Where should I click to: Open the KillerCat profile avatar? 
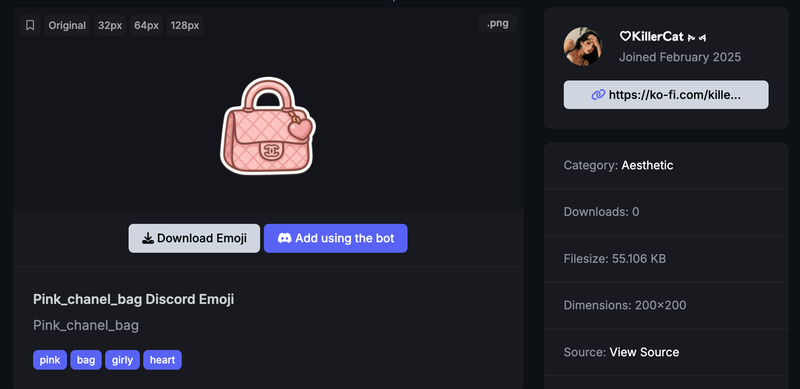point(583,46)
